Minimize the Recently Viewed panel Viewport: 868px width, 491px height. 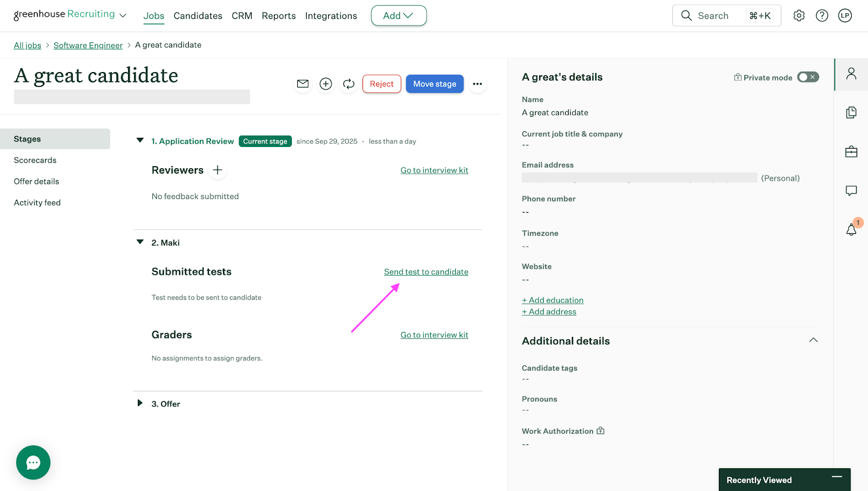pos(837,477)
